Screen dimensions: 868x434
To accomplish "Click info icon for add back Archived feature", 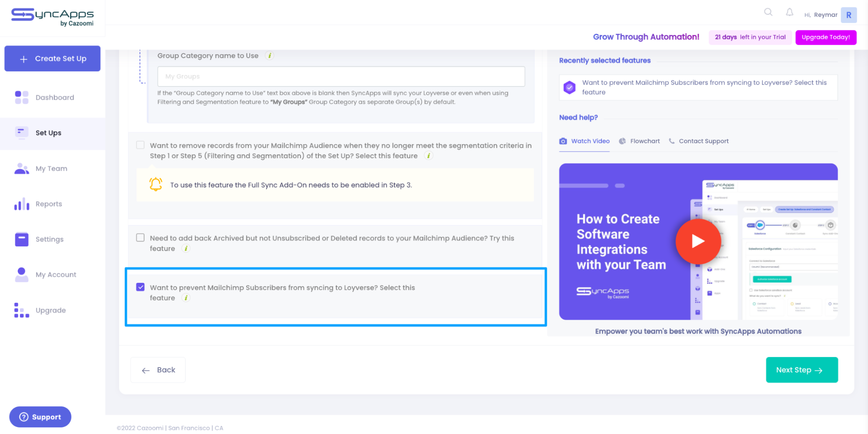I will (x=186, y=248).
